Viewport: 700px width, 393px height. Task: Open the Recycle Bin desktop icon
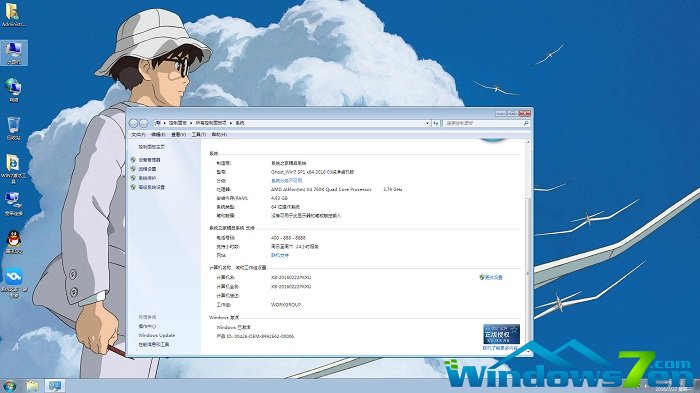tap(14, 128)
